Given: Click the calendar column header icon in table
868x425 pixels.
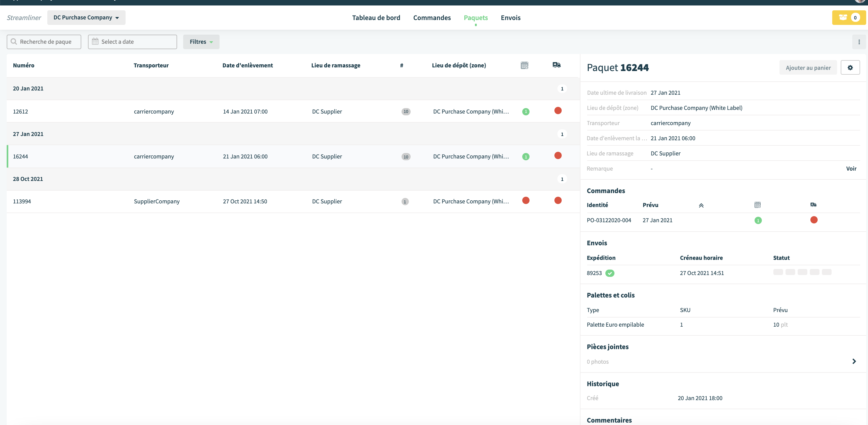Looking at the screenshot, I should click(x=524, y=65).
